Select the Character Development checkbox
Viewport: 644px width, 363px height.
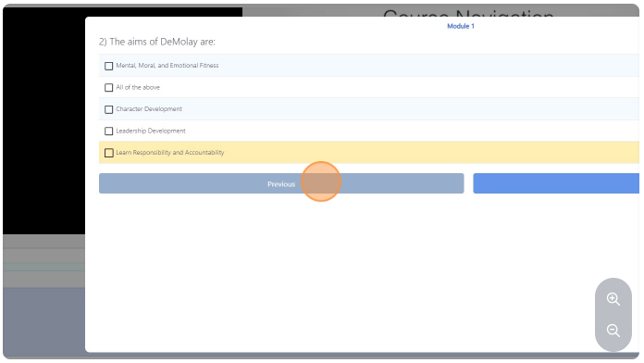tap(109, 109)
